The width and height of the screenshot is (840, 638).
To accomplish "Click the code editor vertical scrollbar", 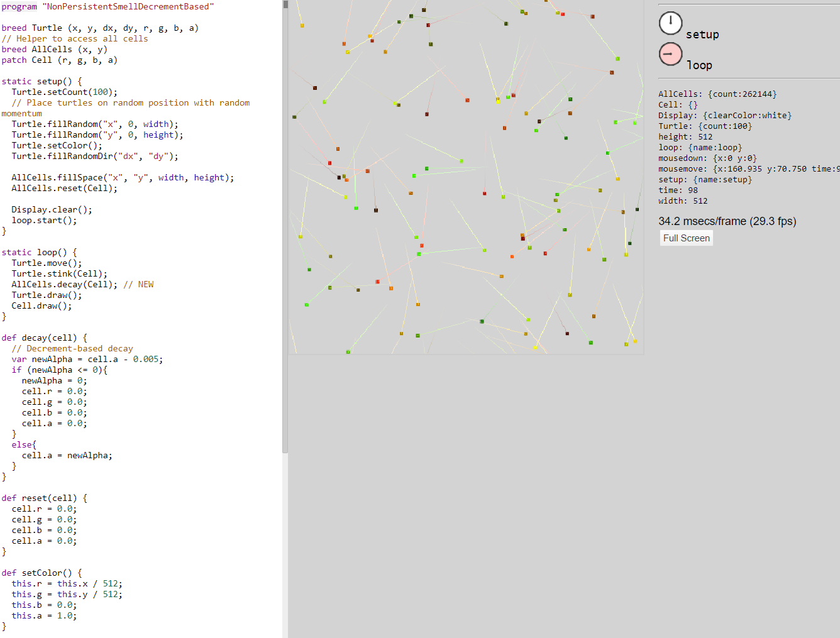I will (x=285, y=226).
